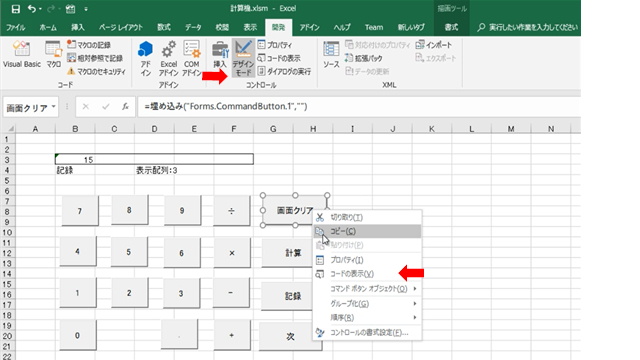640x360 pixels.
Task: Click the calculator 7 button
Action: pyautogui.click(x=80, y=211)
